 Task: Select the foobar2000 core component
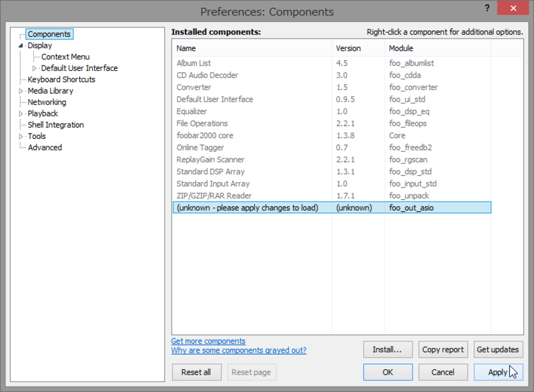click(332, 136)
